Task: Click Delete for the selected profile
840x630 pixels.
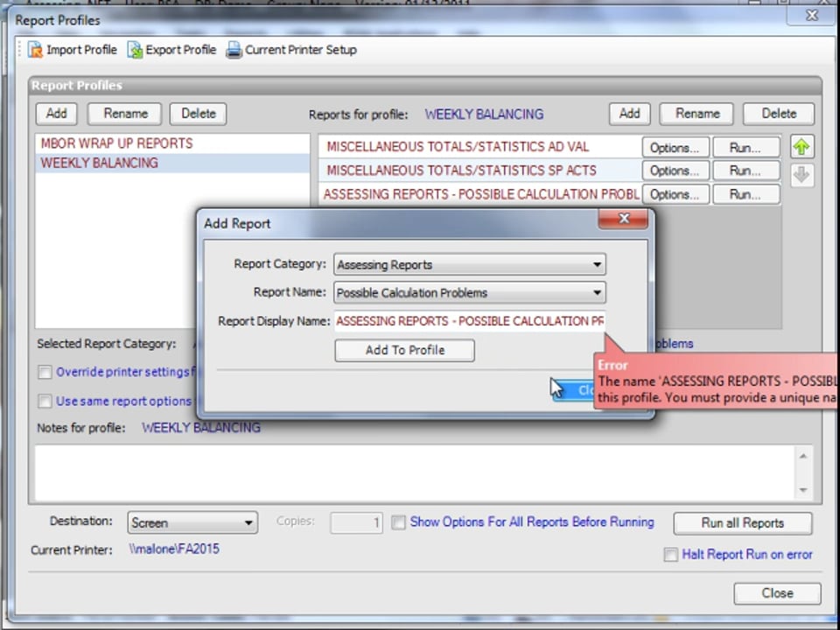Action: [199, 114]
